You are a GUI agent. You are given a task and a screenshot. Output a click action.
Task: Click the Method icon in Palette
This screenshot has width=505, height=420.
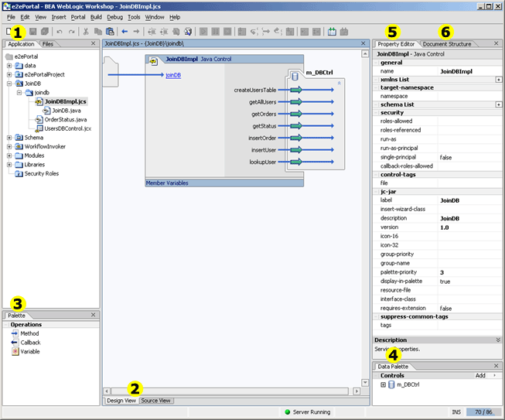[15, 333]
